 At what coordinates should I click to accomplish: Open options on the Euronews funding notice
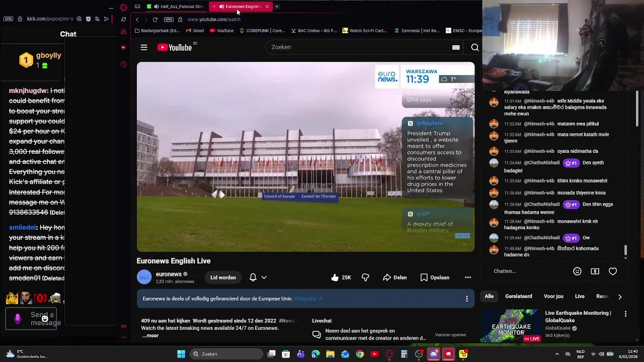466,299
